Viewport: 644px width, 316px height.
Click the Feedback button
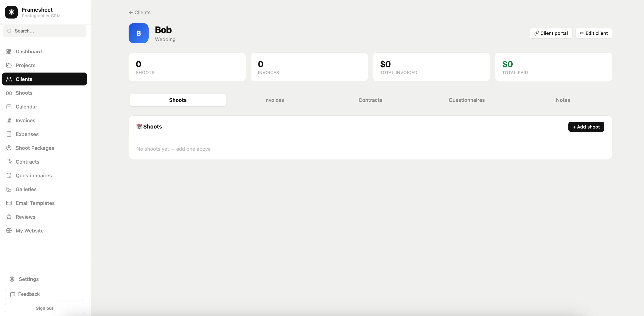coord(45,294)
